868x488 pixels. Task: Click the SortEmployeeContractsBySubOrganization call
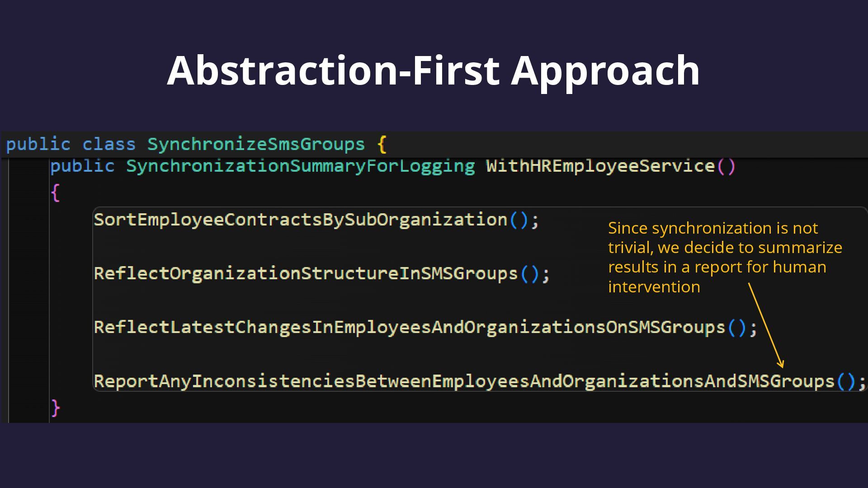[x=316, y=220]
